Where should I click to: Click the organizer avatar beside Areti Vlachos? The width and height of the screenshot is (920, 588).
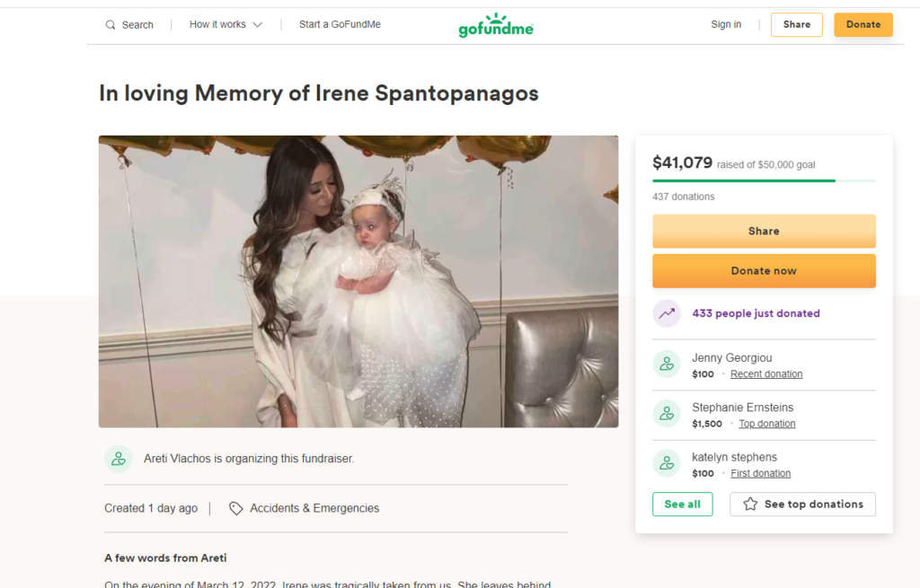point(119,459)
